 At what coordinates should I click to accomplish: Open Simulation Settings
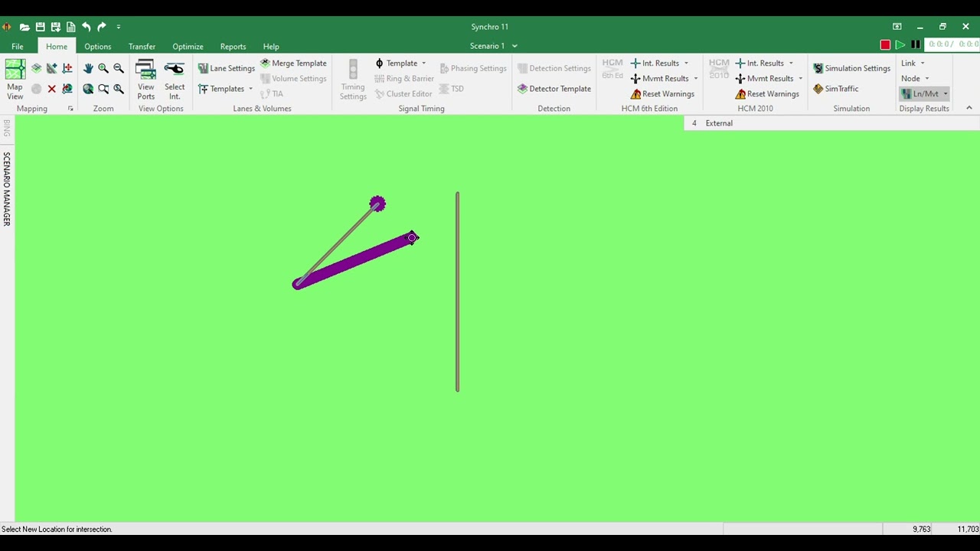[x=851, y=68]
